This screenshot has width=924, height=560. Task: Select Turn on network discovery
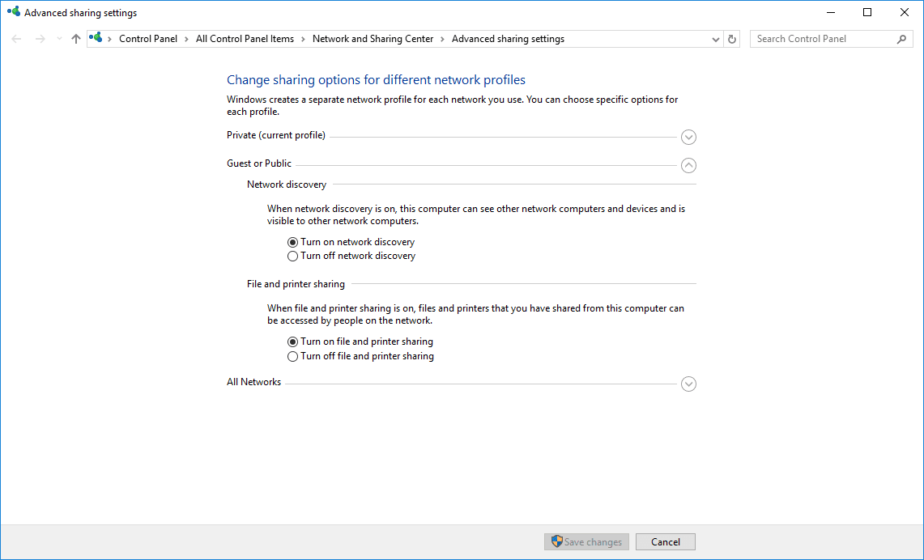click(x=293, y=242)
